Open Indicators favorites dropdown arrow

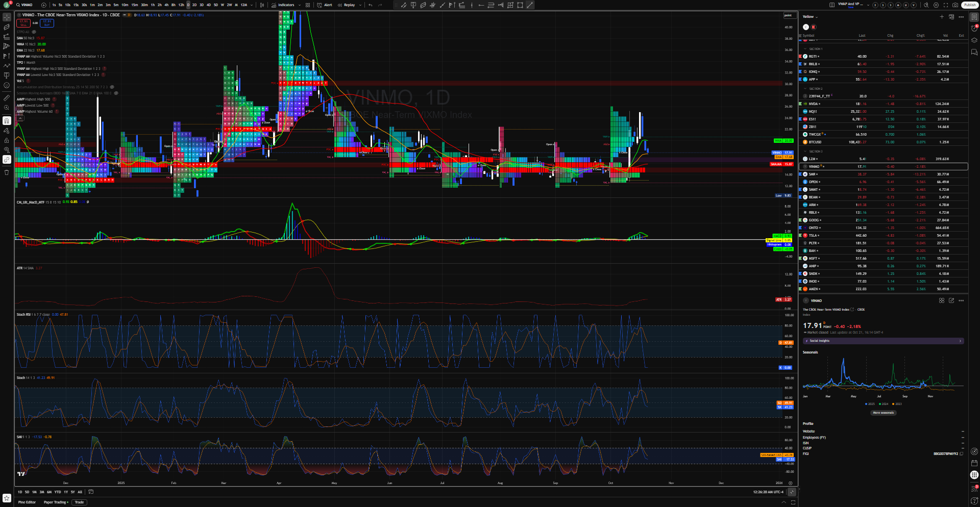pyautogui.click(x=300, y=5)
